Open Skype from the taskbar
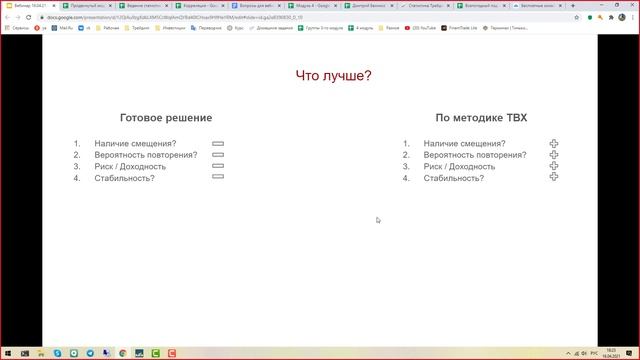Viewport: 640px width, 360px height. [x=58, y=353]
